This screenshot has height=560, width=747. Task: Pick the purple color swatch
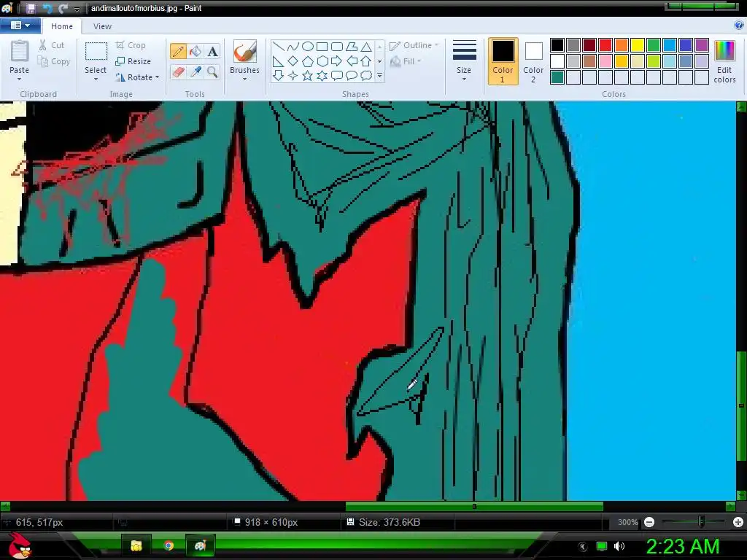tap(702, 45)
